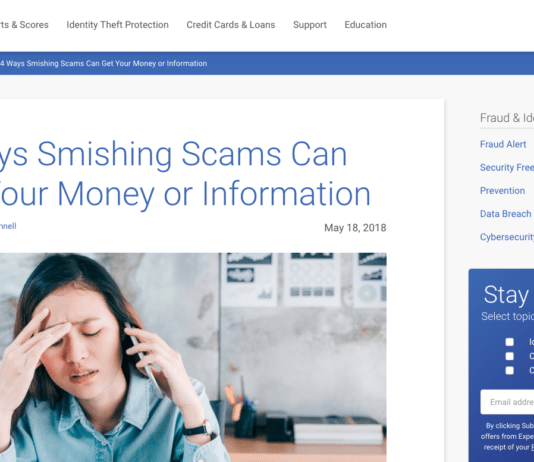The height and width of the screenshot is (462, 534).
Task: Click the author name link under title
Action: tap(8, 226)
